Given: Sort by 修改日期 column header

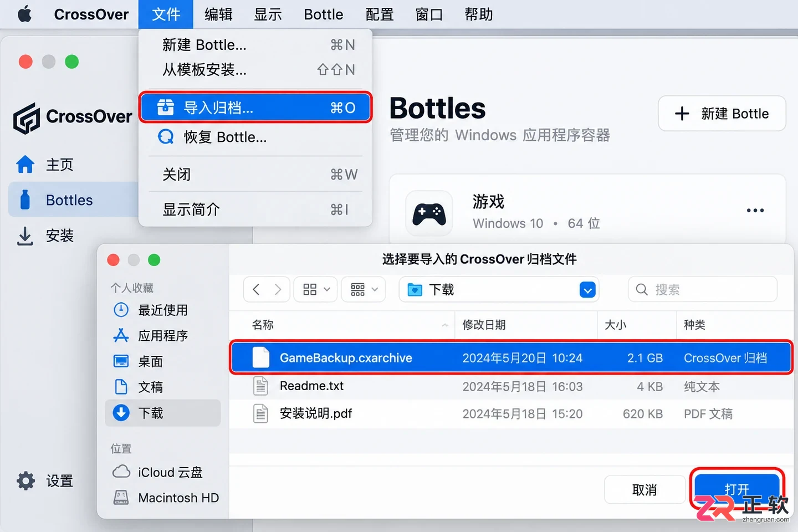Looking at the screenshot, I should pyautogui.click(x=484, y=325).
